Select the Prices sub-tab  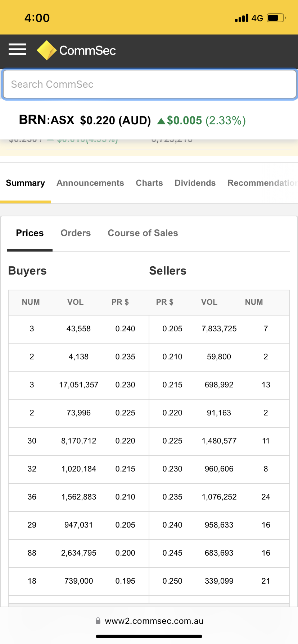[x=30, y=233]
